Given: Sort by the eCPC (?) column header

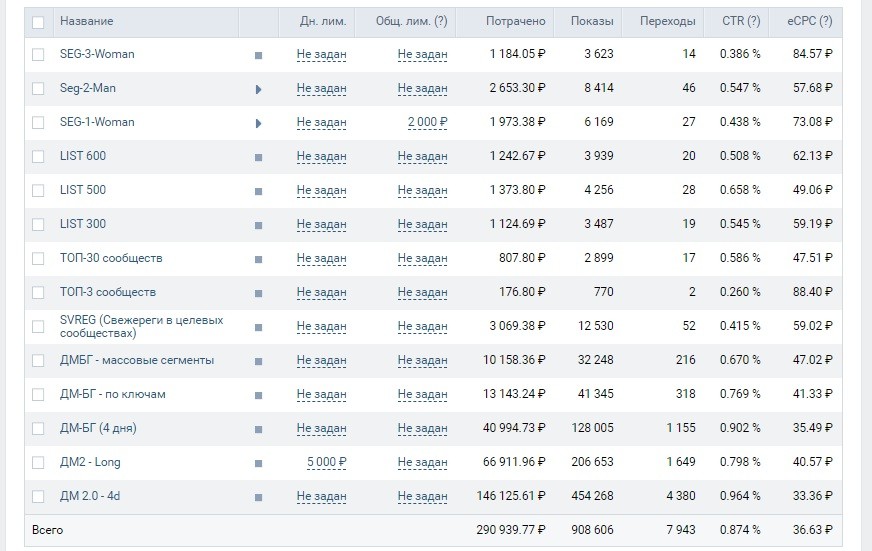Looking at the screenshot, I should point(809,21).
